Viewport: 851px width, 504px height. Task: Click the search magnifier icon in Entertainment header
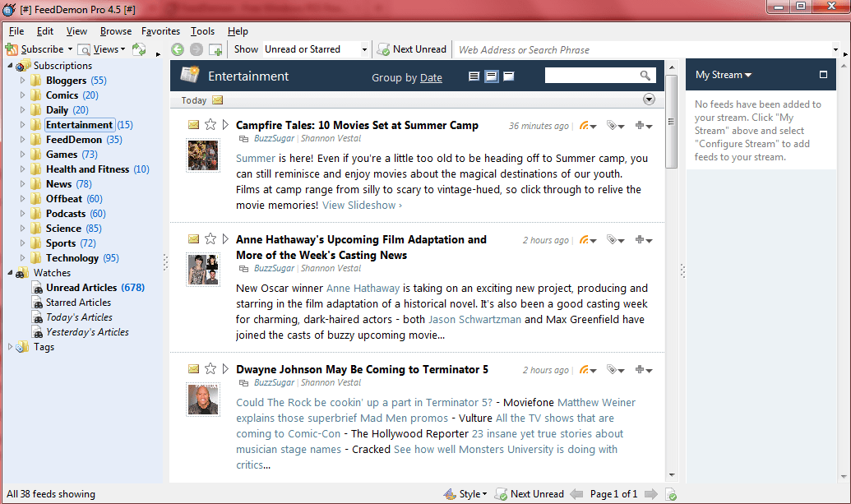tap(645, 76)
